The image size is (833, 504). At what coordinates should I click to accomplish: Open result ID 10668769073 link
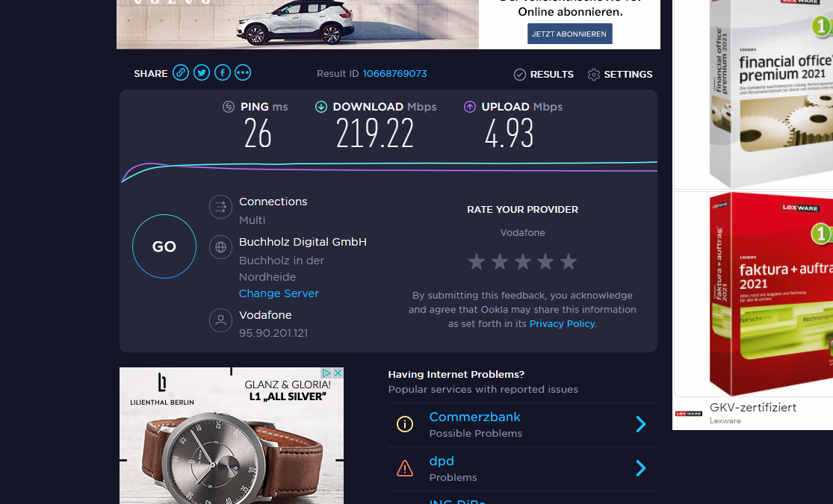pyautogui.click(x=394, y=73)
